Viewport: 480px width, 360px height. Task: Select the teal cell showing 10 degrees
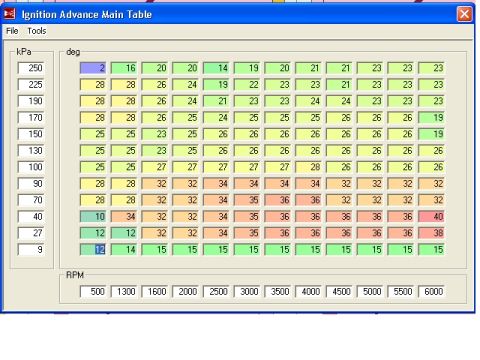(93, 216)
